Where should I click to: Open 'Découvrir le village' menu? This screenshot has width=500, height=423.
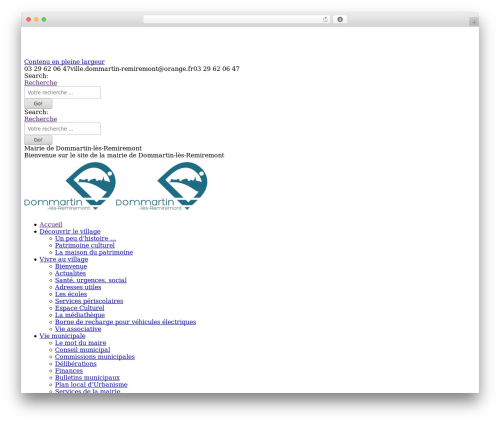(x=70, y=232)
